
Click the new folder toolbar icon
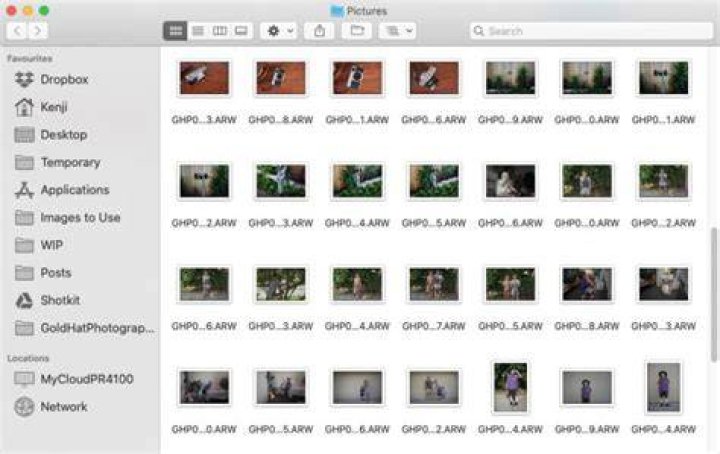(x=357, y=31)
